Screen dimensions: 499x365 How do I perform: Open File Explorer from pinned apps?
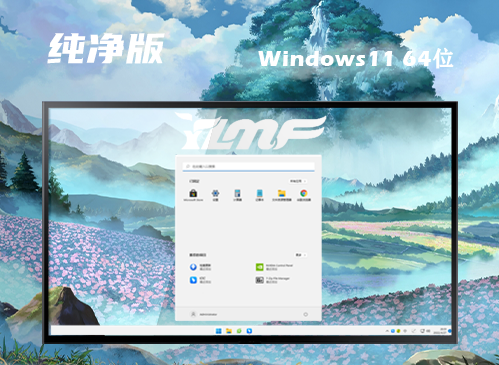(282, 195)
